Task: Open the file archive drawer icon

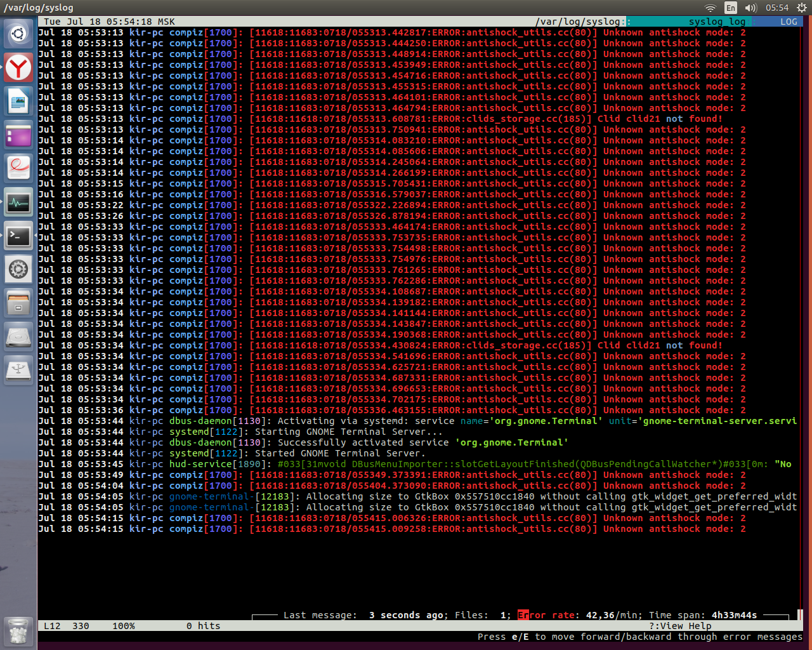Action: [18, 304]
